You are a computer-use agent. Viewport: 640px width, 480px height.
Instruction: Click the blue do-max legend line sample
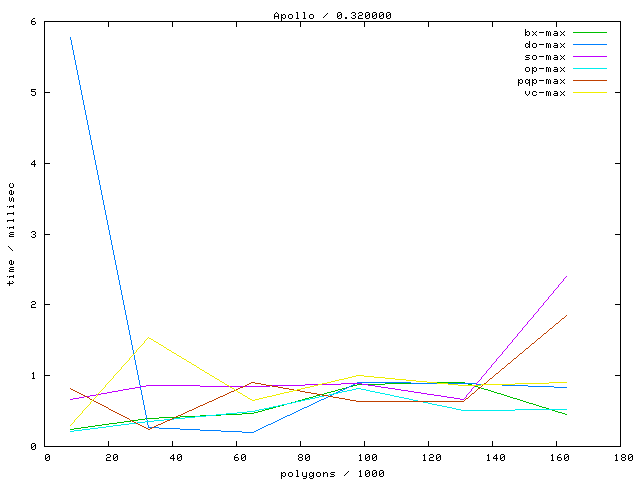click(x=590, y=45)
